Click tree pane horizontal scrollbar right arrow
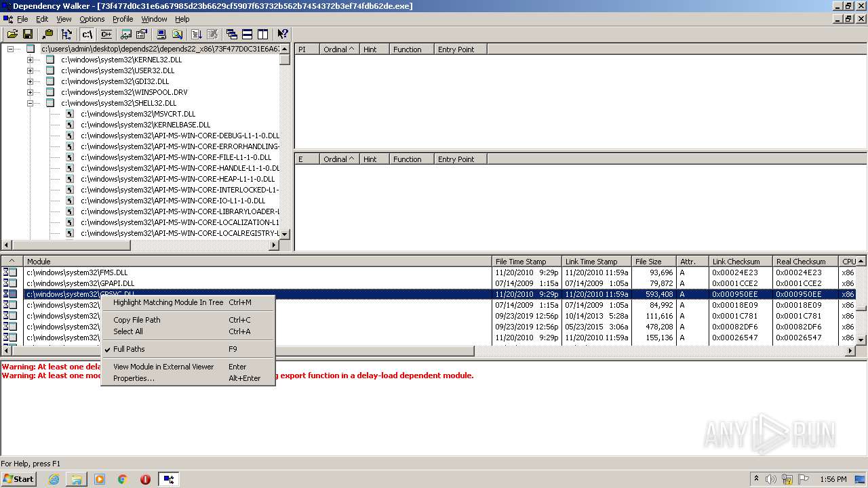Screen dimensions: 868x488 coord(274,245)
